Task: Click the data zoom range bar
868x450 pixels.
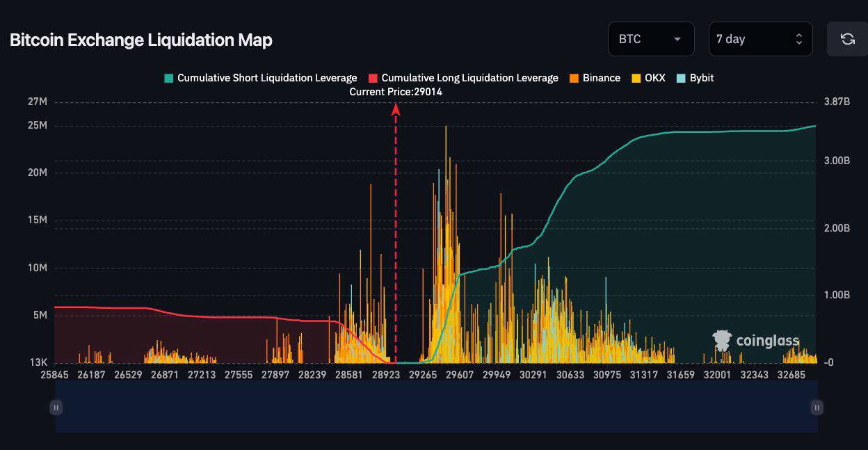Action: coord(436,408)
